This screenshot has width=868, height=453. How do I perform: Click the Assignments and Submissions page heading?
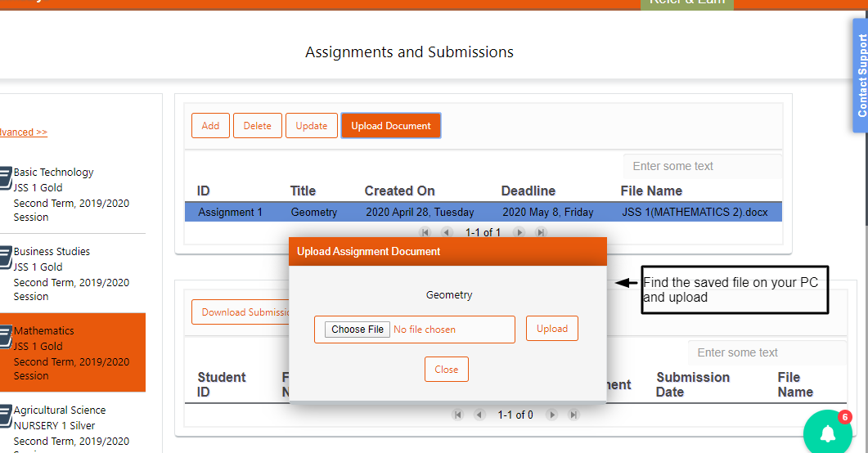tap(409, 52)
